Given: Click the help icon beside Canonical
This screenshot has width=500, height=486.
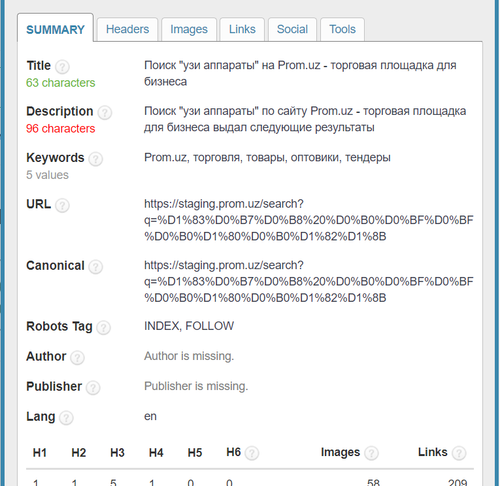Looking at the screenshot, I should point(96,267).
